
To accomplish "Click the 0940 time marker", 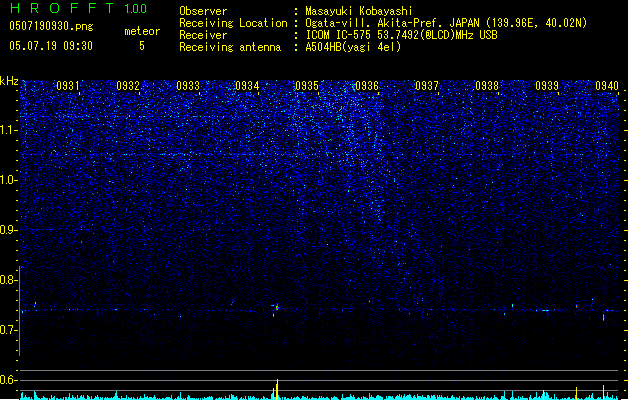I will (607, 86).
